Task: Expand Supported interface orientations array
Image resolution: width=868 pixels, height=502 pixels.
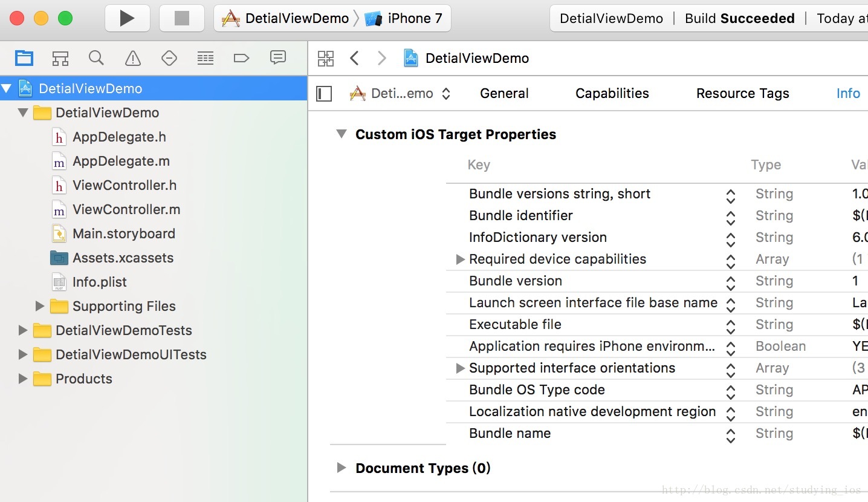Action: [x=461, y=368]
